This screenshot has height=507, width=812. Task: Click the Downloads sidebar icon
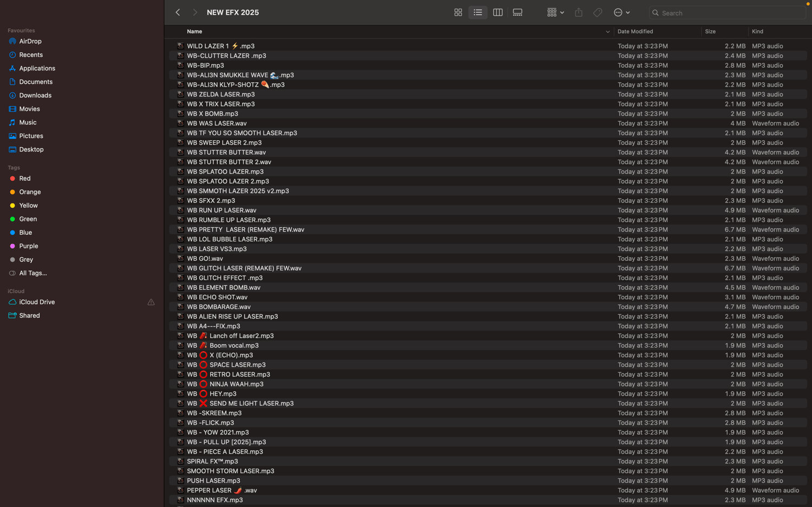tap(12, 95)
